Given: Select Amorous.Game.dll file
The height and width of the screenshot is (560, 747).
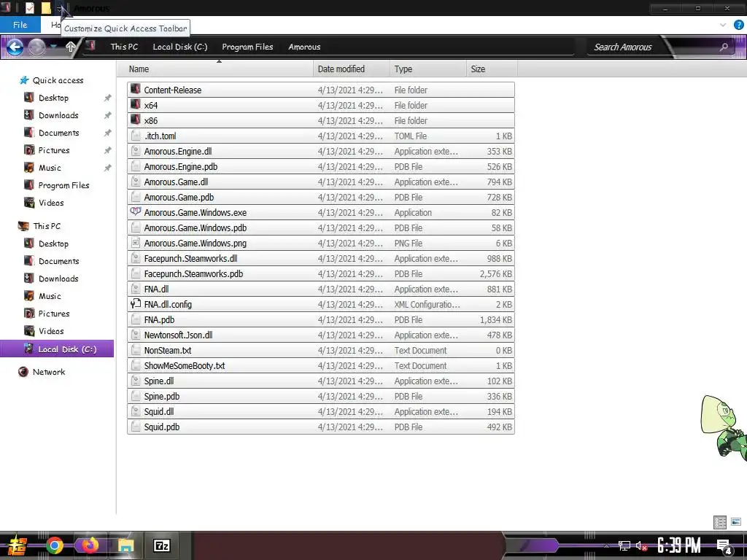Looking at the screenshot, I should (321, 182).
